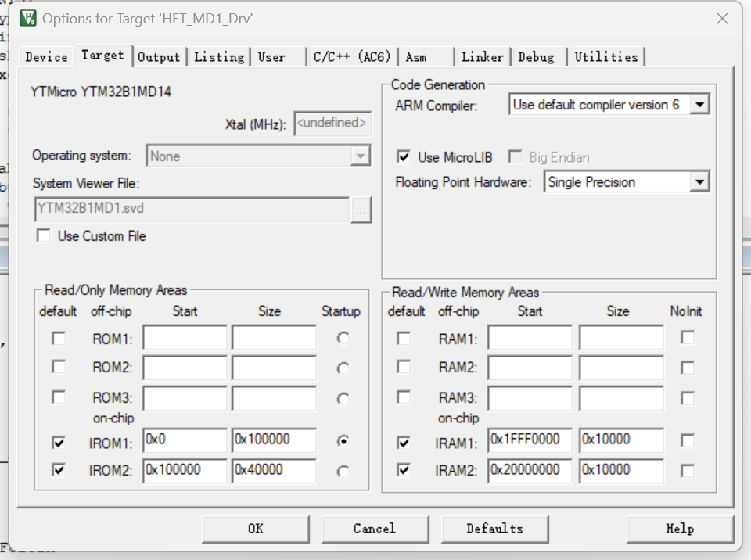Click the IROM2 Start field showing 0x100000
751x560 pixels.
(185, 470)
